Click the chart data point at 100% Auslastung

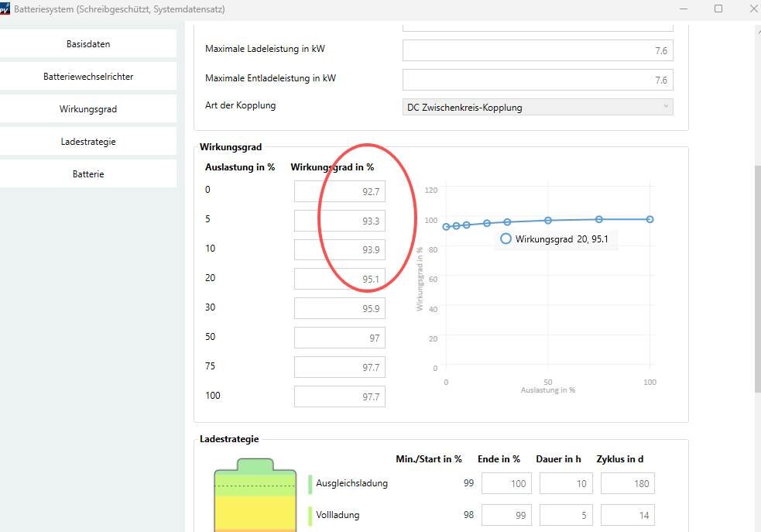(x=650, y=219)
